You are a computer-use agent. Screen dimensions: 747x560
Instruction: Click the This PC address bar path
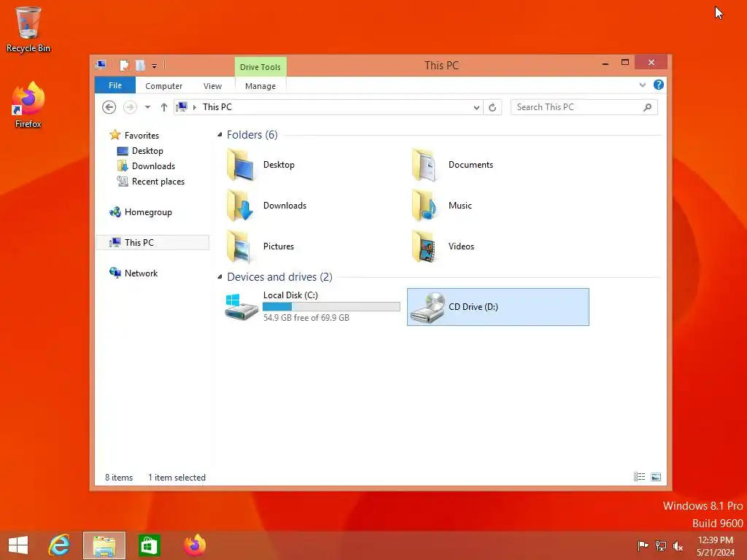pos(217,107)
